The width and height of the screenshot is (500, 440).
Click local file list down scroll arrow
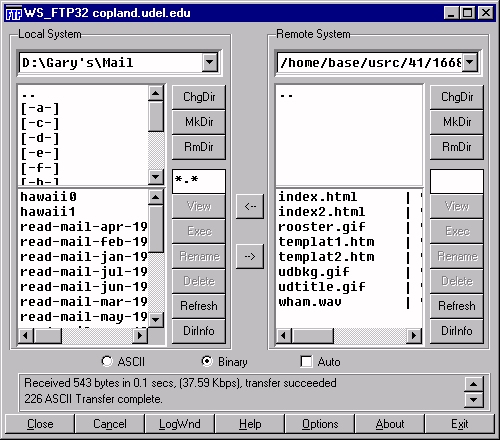[156, 320]
